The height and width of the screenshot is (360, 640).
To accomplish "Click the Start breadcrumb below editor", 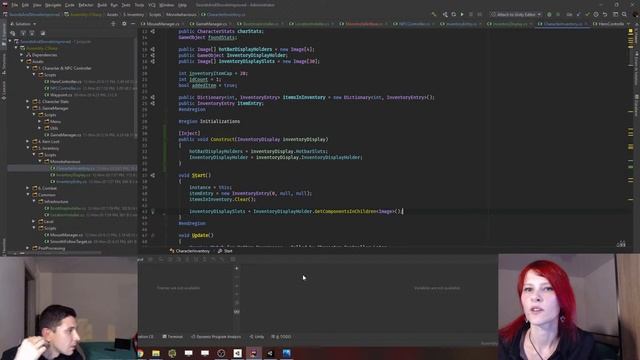I will [x=225, y=251].
